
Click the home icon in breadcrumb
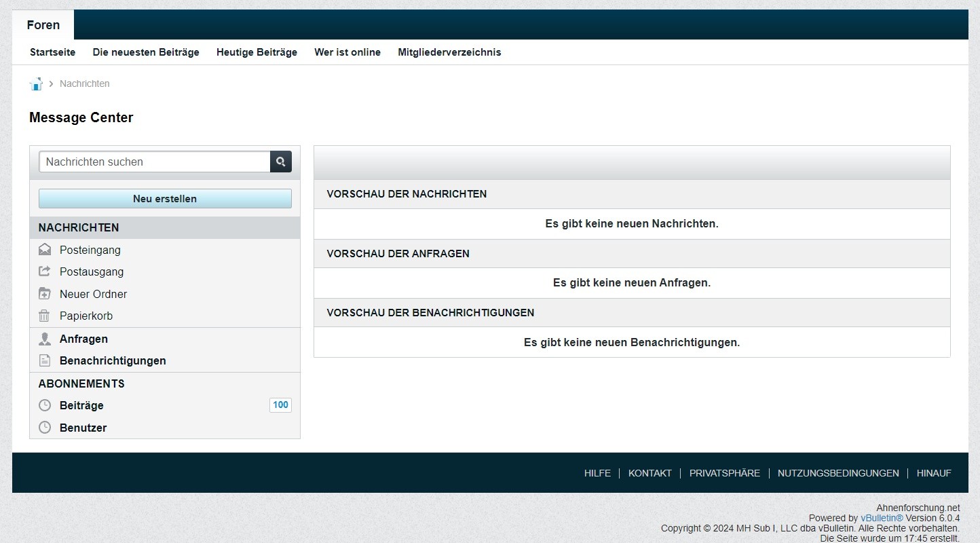pos(36,84)
